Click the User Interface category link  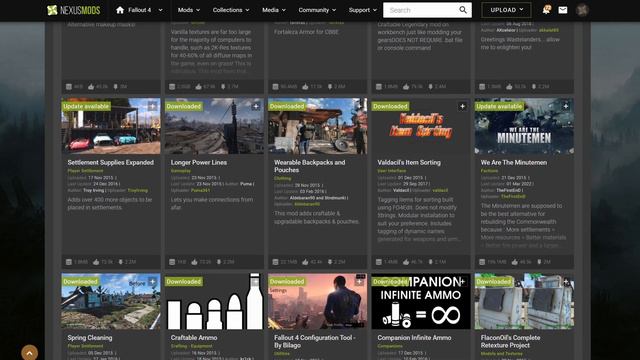point(391,171)
